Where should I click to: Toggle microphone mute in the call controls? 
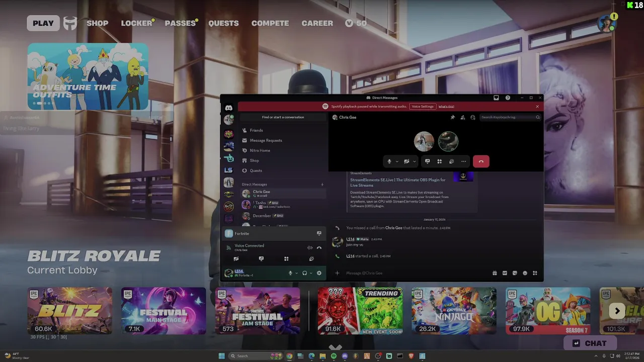pyautogui.click(x=389, y=161)
